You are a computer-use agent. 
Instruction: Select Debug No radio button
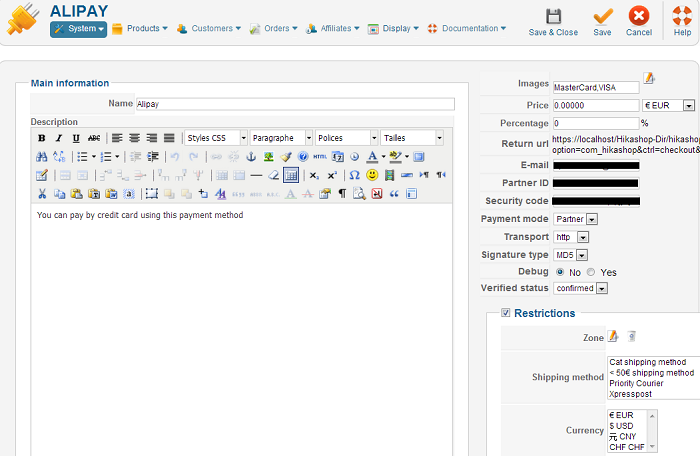click(560, 272)
